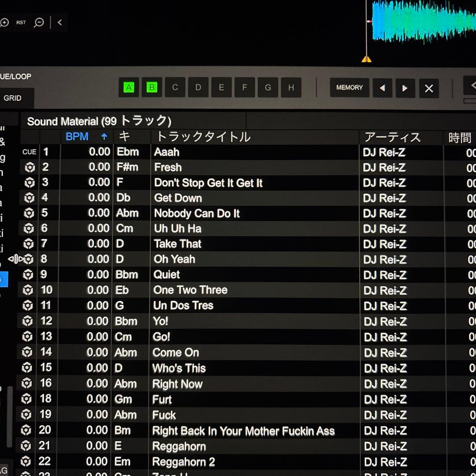
Task: Select the track titled Reggahorn
Action: tap(179, 446)
